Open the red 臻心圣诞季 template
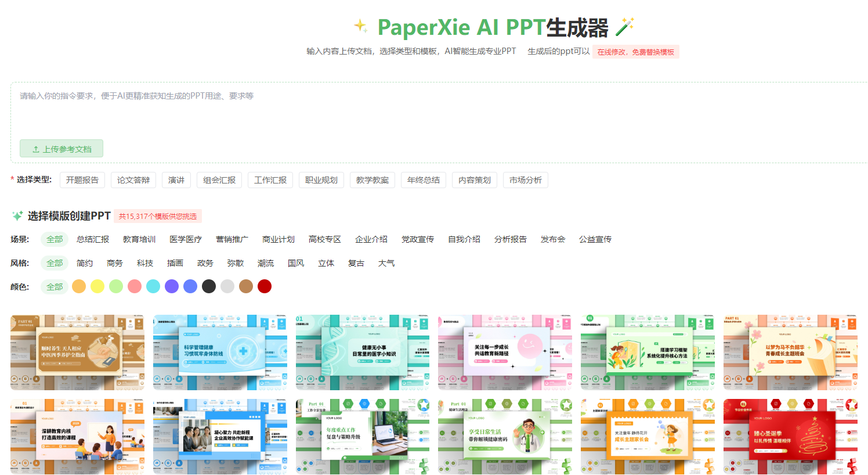 pyautogui.click(x=790, y=437)
